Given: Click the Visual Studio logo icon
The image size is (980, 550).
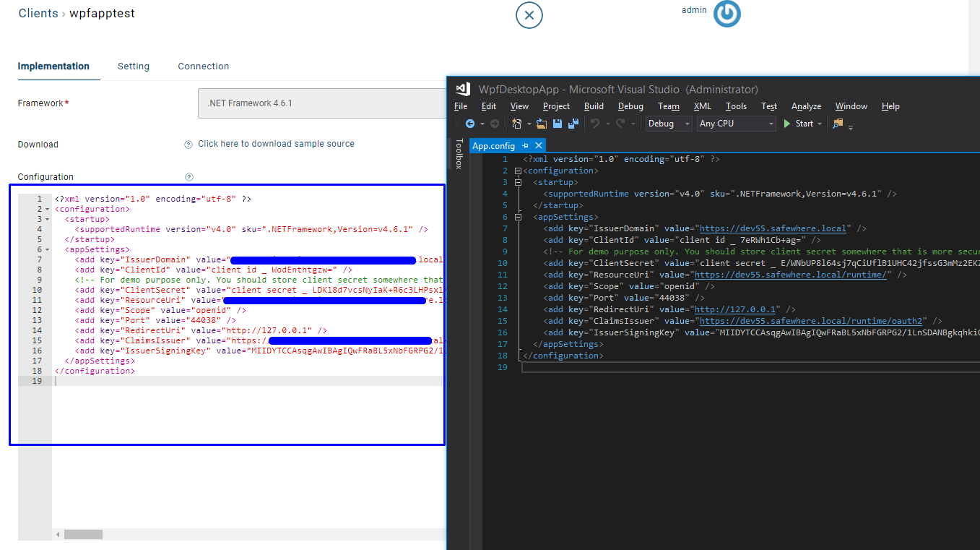Looking at the screenshot, I should coord(463,89).
